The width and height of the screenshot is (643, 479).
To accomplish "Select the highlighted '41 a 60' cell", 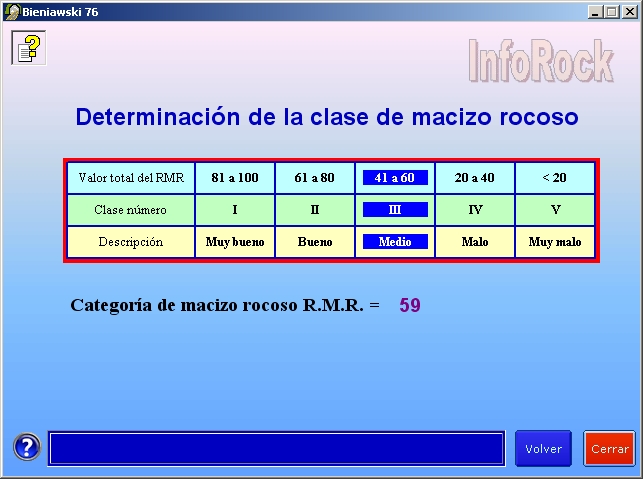I will tap(395, 178).
